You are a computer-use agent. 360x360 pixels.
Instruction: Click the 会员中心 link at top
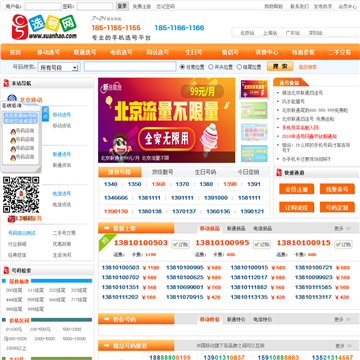(x=347, y=6)
